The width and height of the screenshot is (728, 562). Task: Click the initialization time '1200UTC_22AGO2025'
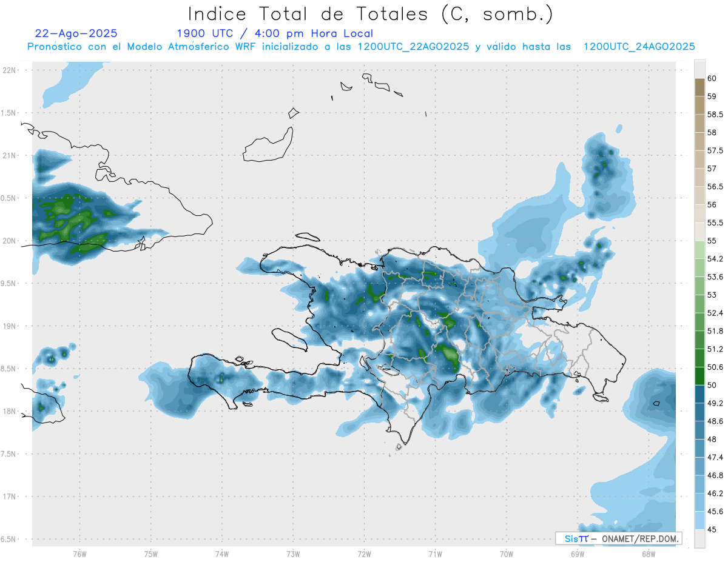coord(413,47)
